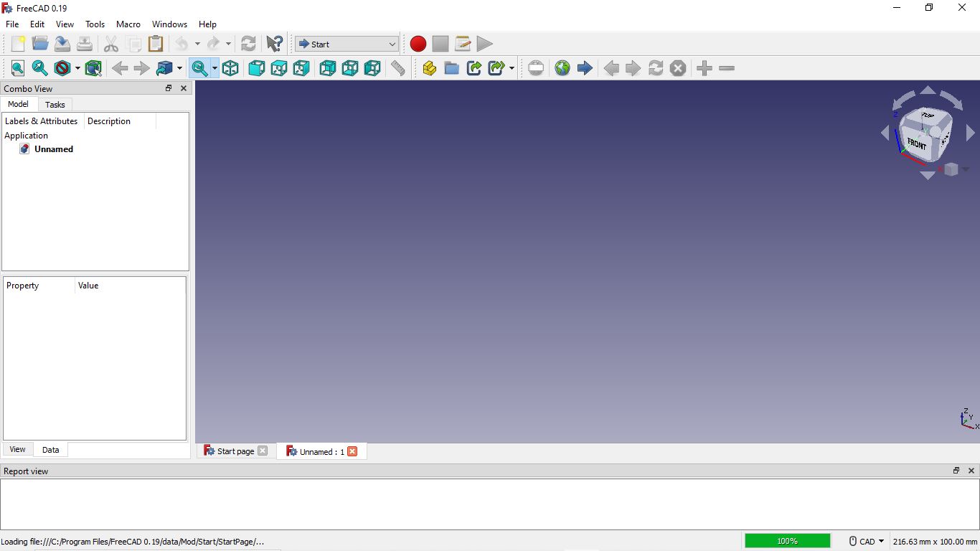Open the Windows menu
The height and width of the screenshot is (551, 980).
coord(169,24)
